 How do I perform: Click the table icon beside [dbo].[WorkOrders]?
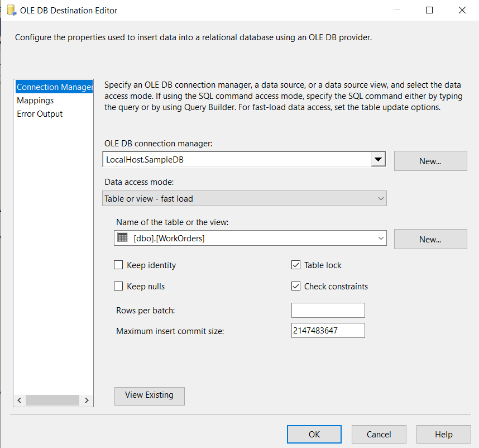tap(122, 238)
